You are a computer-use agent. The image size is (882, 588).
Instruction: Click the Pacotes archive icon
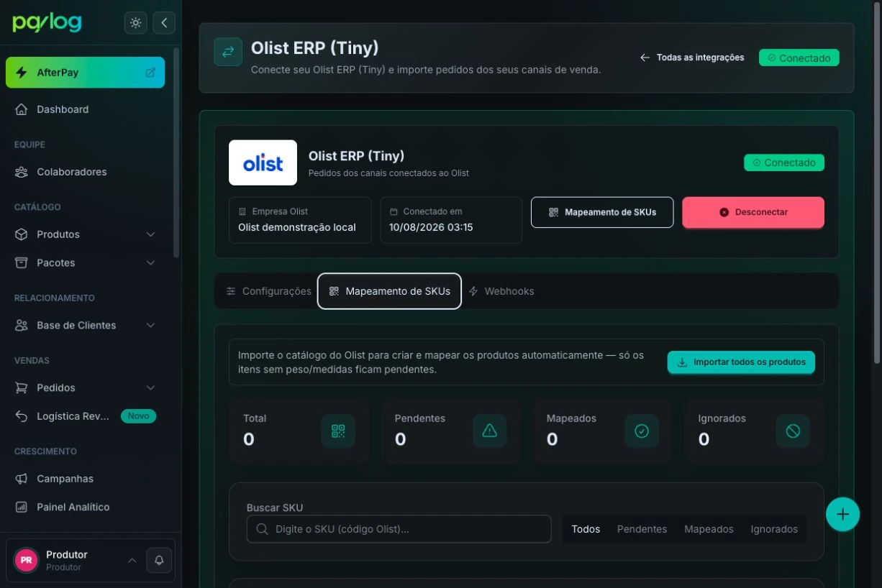(x=22, y=262)
